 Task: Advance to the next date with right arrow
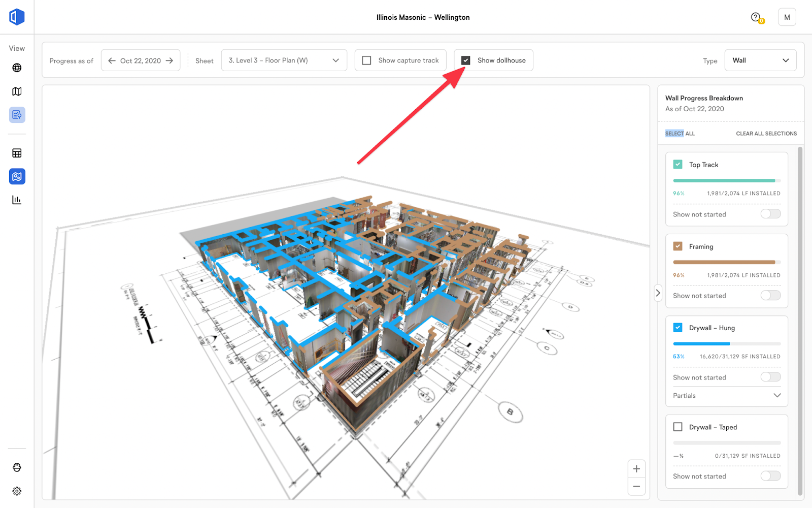(171, 60)
